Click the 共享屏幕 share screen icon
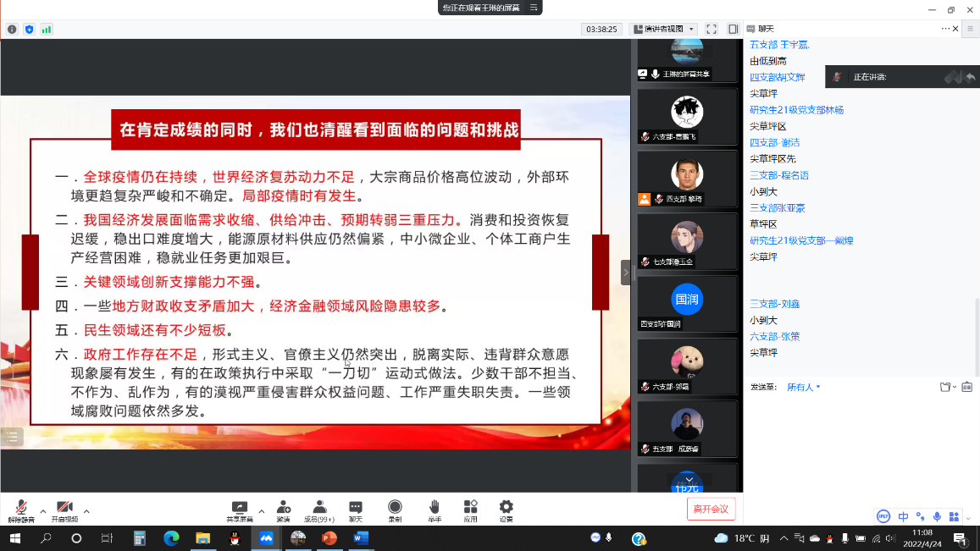The height and width of the screenshot is (551, 980). pyautogui.click(x=240, y=510)
